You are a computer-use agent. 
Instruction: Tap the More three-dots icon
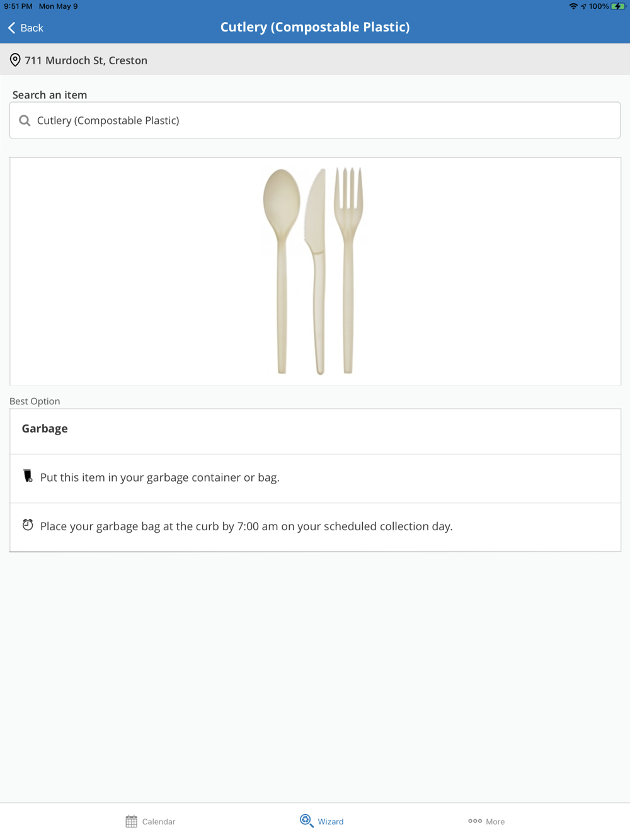point(475,821)
